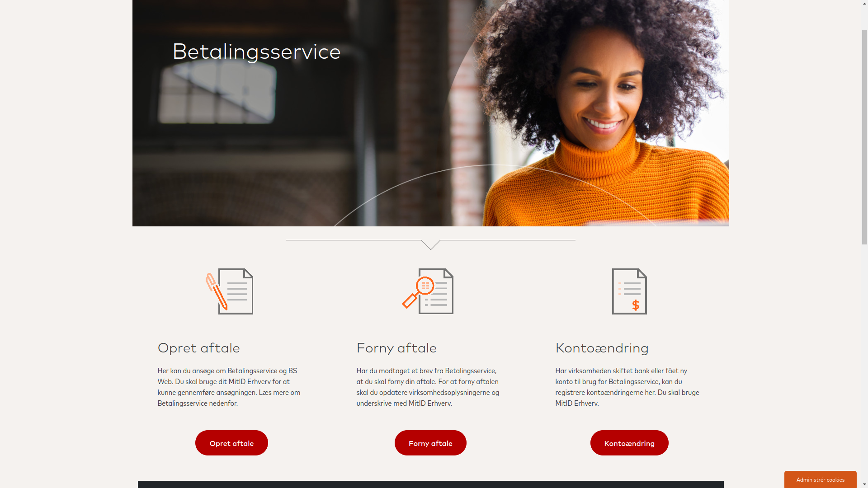The width and height of the screenshot is (868, 488).
Task: Click the vertical page scrollbar thumb
Action: (x=864, y=136)
